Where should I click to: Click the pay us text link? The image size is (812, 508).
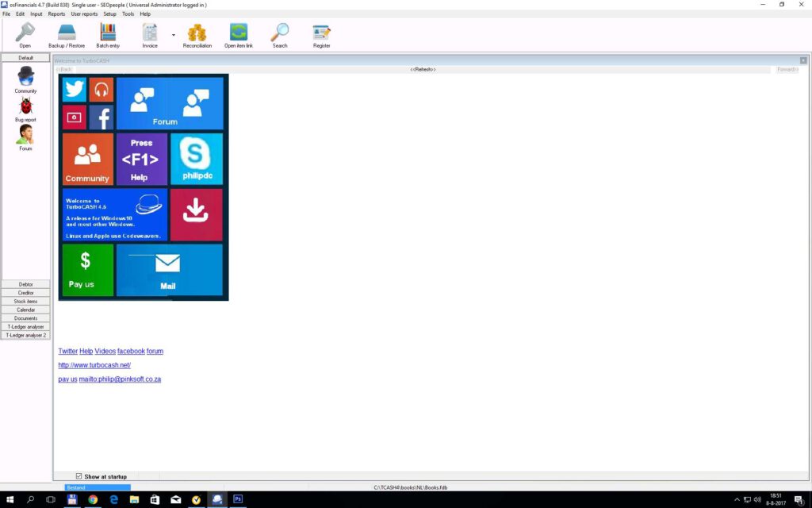click(x=68, y=379)
